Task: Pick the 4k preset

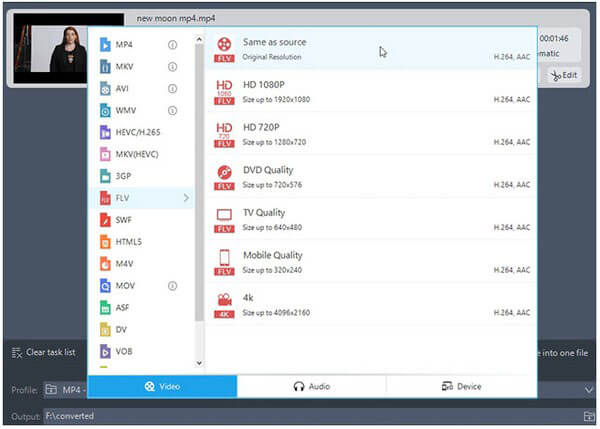Action: point(371,305)
